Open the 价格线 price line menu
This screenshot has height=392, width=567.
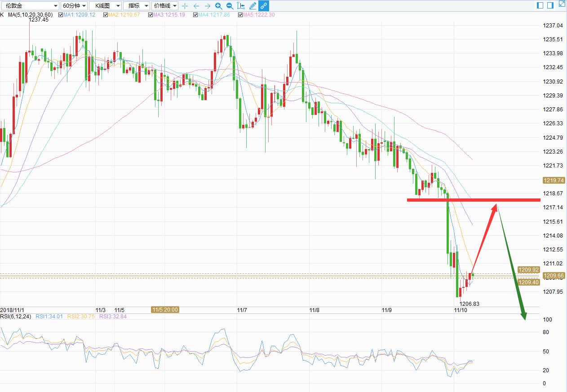coord(165,6)
